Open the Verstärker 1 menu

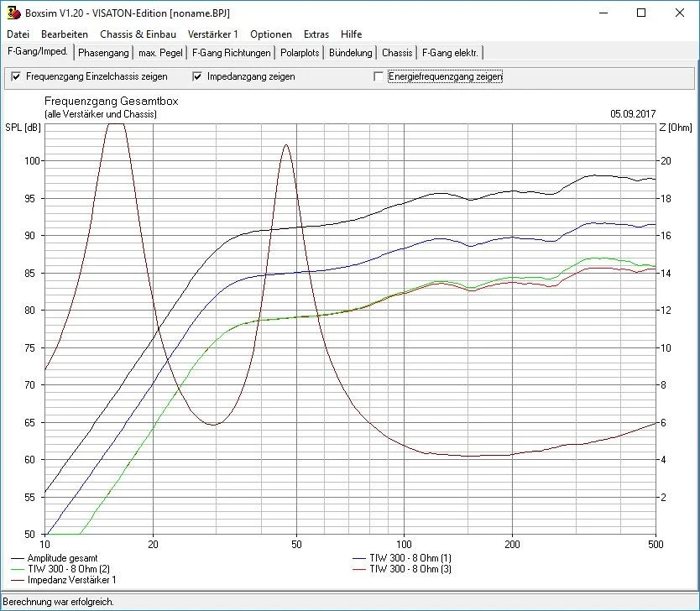[213, 34]
